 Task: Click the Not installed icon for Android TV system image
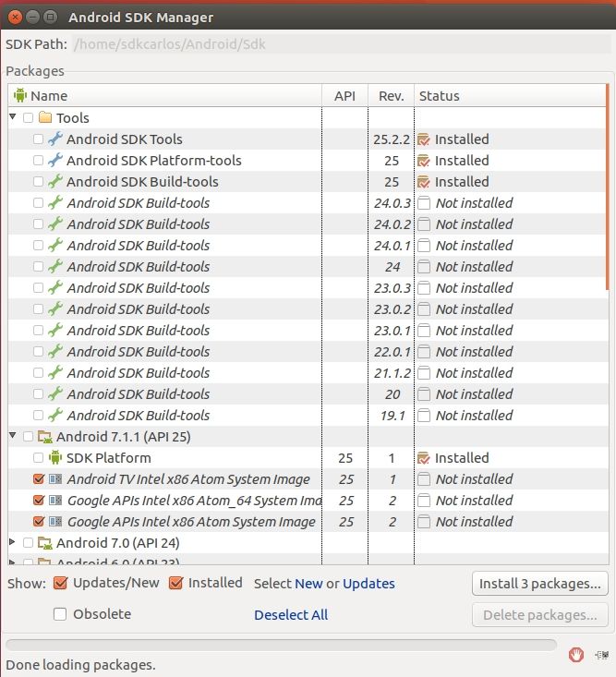pos(424,478)
